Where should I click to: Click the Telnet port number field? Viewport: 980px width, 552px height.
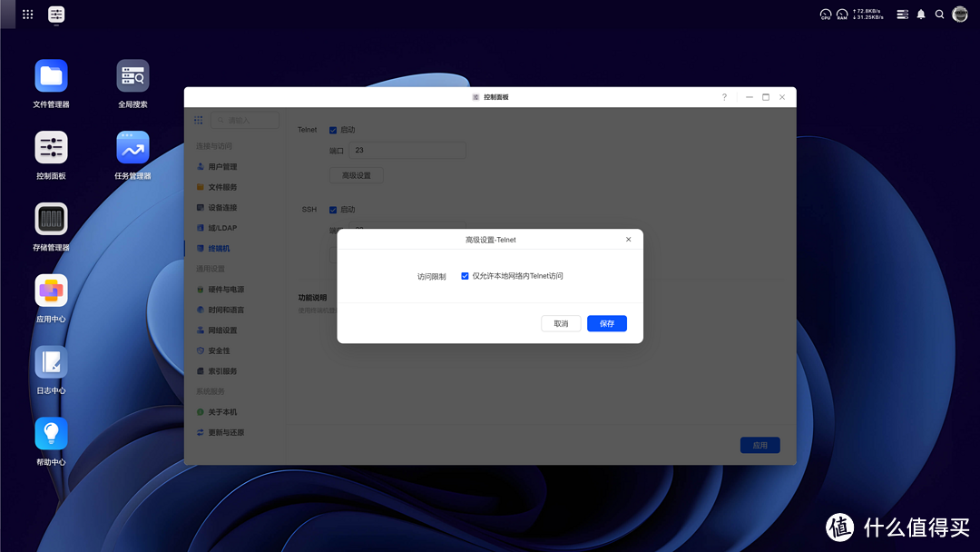(x=407, y=151)
